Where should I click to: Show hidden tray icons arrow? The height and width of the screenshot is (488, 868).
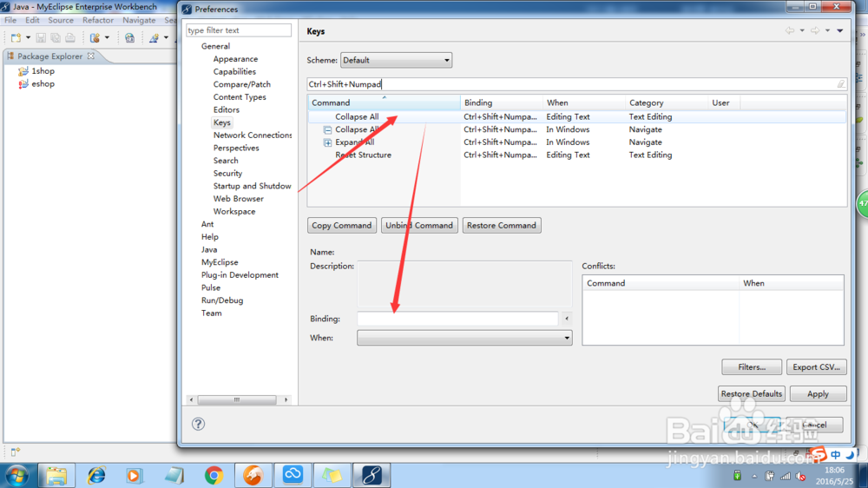(754, 477)
